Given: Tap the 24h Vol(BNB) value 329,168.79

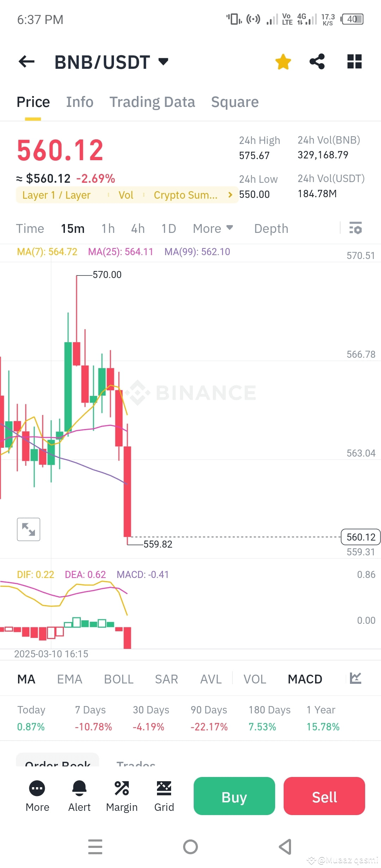Looking at the screenshot, I should click(x=323, y=155).
